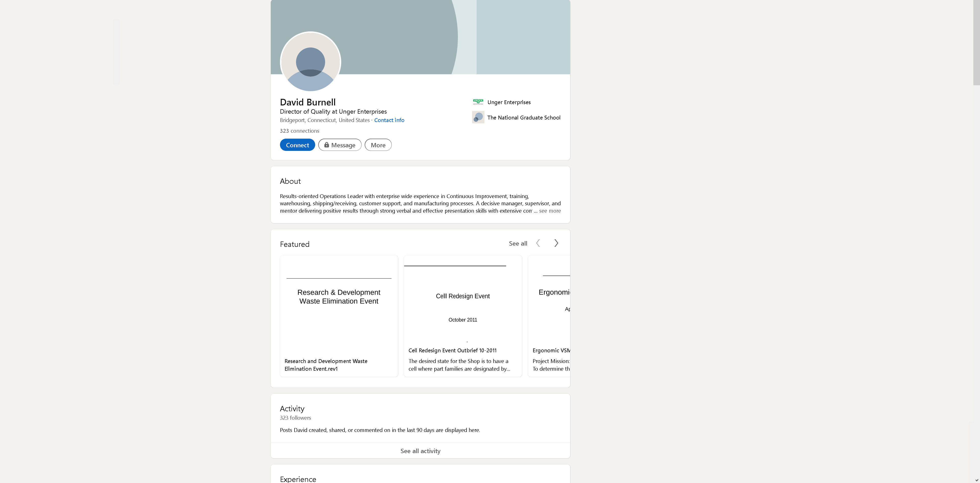Click the previous arrow in Featured carousel
980x483 pixels.
click(538, 243)
